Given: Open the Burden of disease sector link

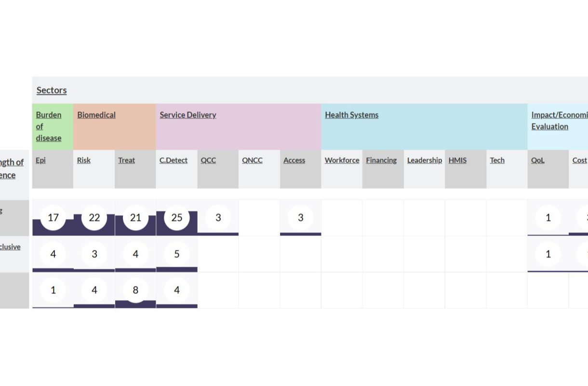Looking at the screenshot, I should [49, 126].
